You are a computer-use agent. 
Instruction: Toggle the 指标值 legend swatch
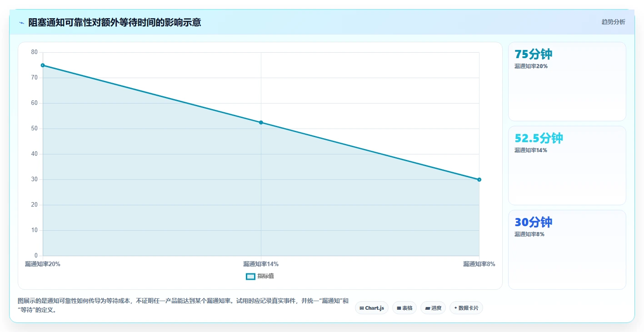coord(250,276)
